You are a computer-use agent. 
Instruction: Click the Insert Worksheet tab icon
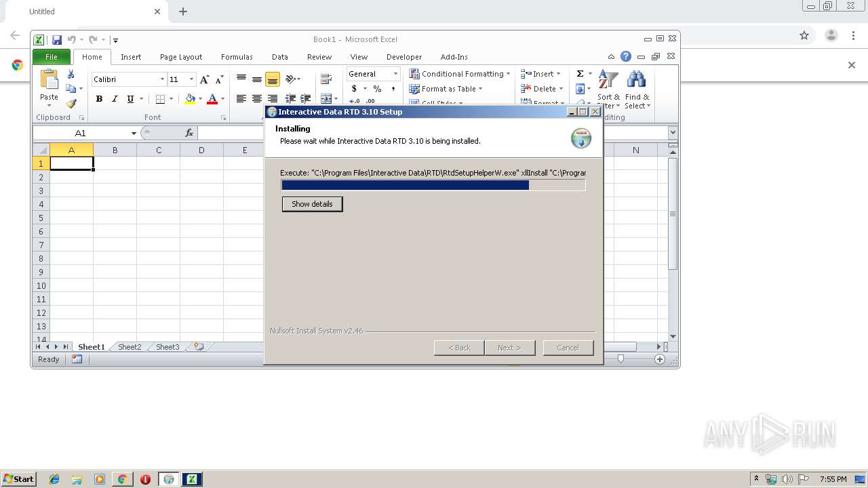[x=199, y=346]
